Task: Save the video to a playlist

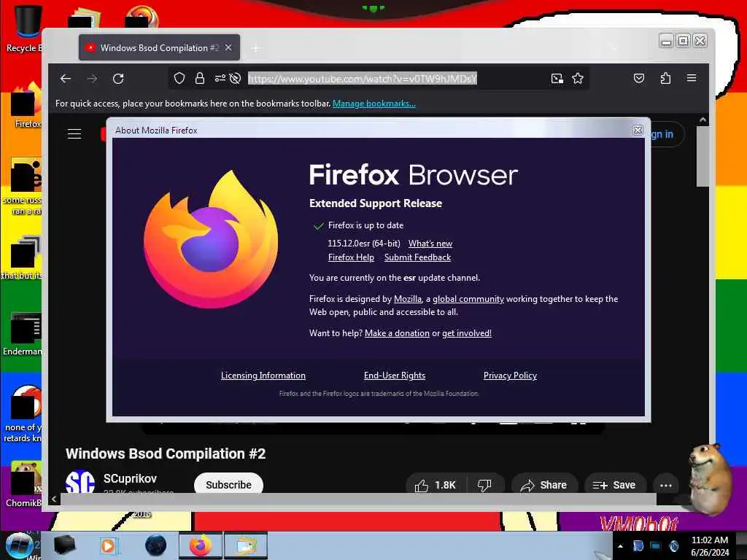Action: (x=614, y=485)
